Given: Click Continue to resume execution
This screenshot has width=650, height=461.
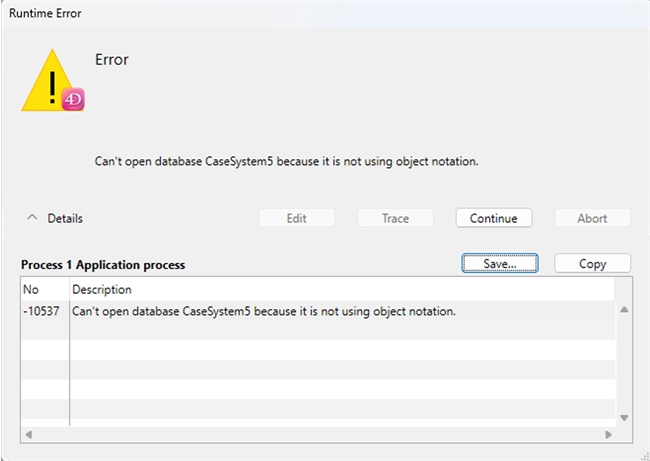Looking at the screenshot, I should 493,218.
